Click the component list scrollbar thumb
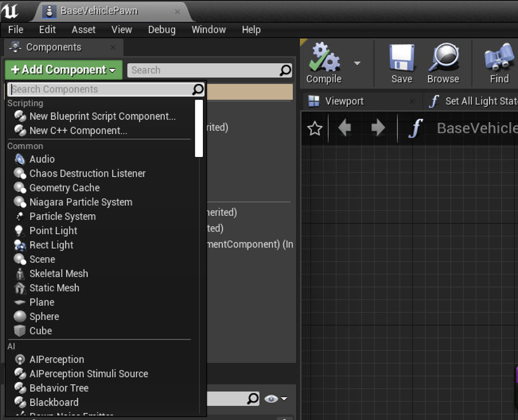 click(x=199, y=128)
